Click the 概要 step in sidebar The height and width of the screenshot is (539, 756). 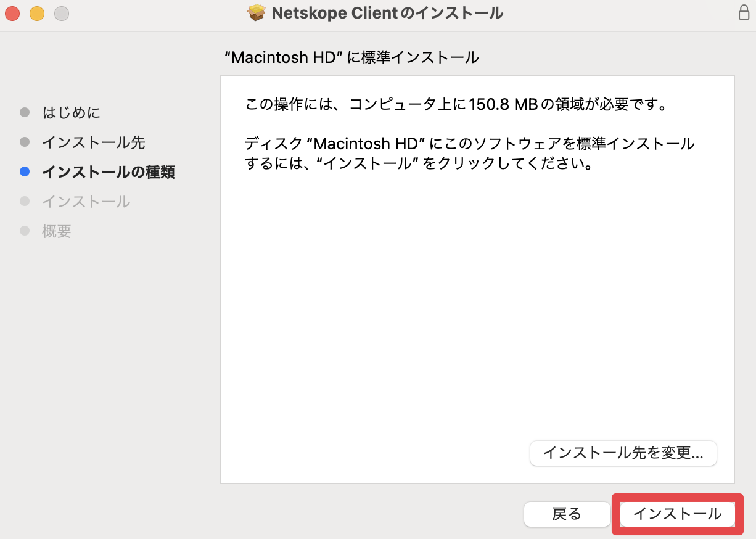57,231
